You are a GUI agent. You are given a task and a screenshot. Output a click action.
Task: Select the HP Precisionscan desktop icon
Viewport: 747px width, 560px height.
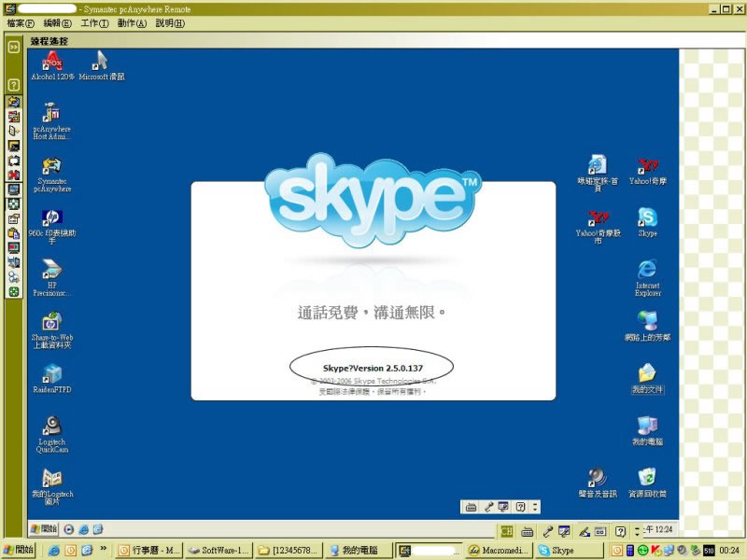click(52, 278)
